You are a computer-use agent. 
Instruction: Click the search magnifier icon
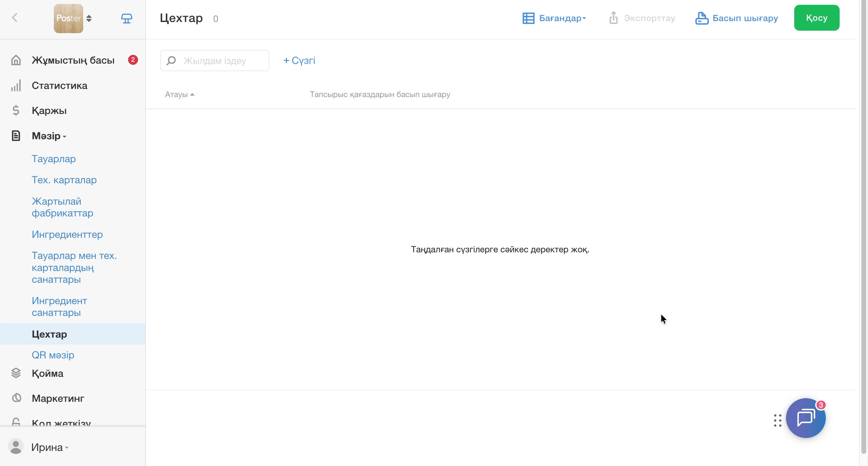pyautogui.click(x=171, y=61)
